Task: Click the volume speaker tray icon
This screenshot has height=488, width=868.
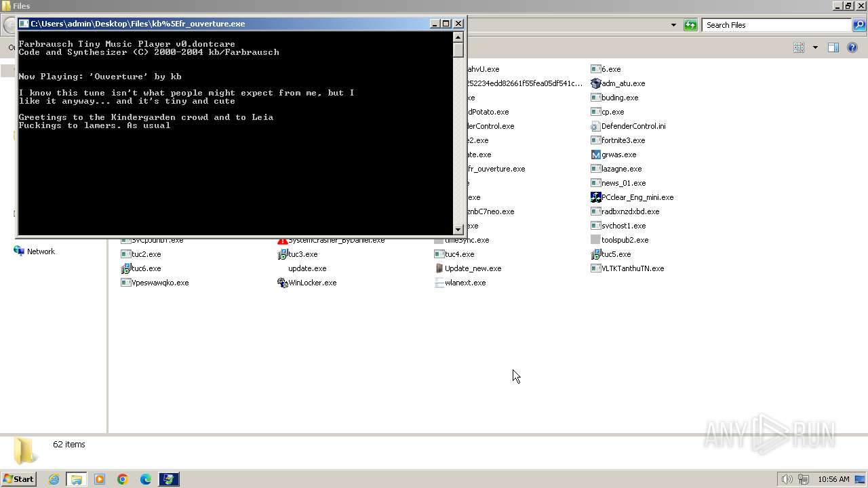Action: point(787,479)
